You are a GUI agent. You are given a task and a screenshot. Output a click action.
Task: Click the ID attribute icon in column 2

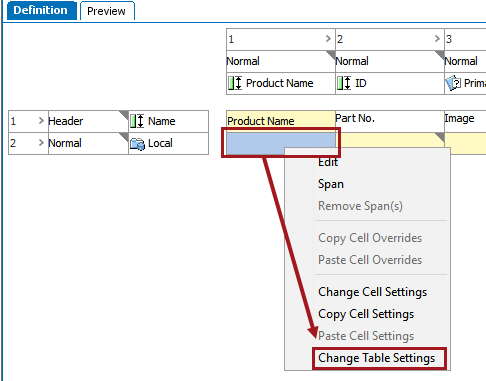point(344,83)
